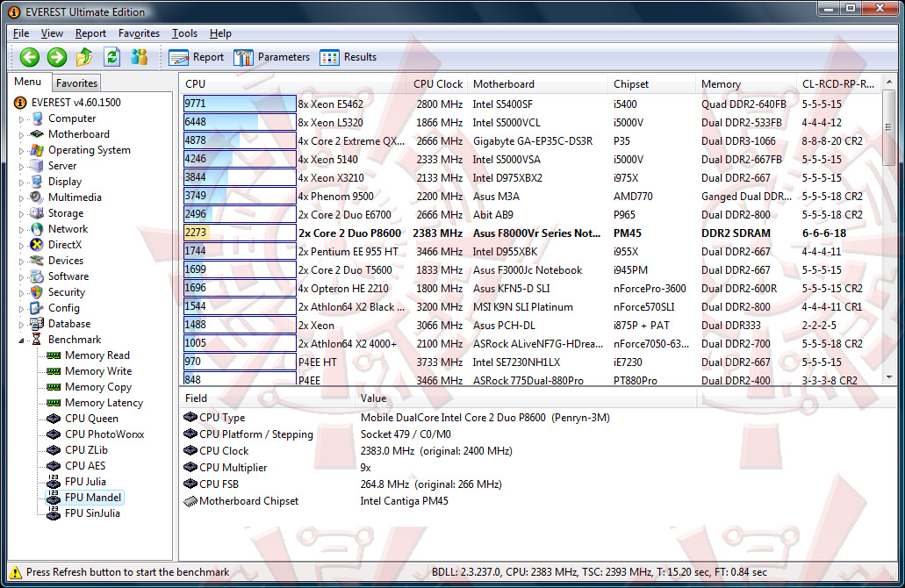Click the Motherboard icon in the tree

pos(38,134)
